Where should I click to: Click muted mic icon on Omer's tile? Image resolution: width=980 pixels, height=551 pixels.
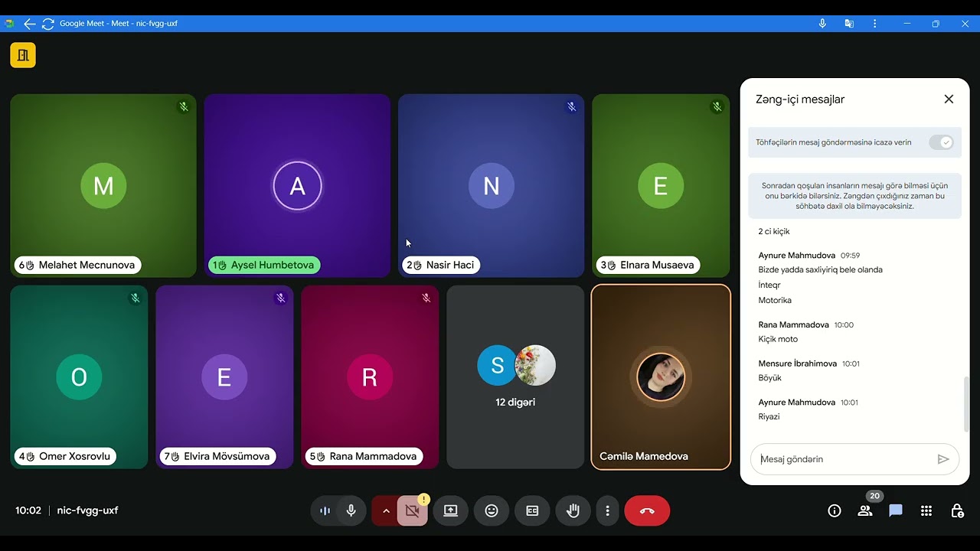[x=136, y=298]
